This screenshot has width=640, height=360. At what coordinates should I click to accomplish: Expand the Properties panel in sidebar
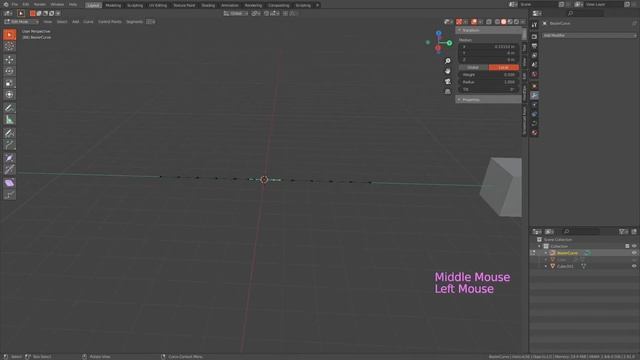click(x=488, y=100)
